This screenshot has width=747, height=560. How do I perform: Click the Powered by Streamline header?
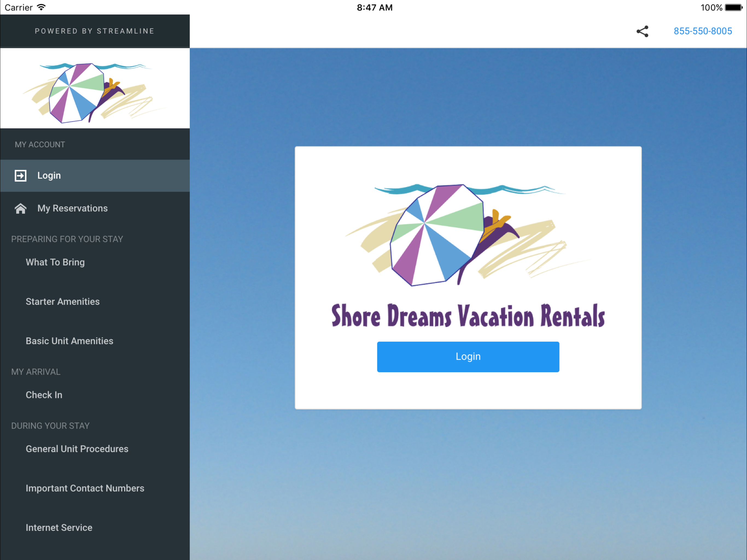pyautogui.click(x=95, y=31)
